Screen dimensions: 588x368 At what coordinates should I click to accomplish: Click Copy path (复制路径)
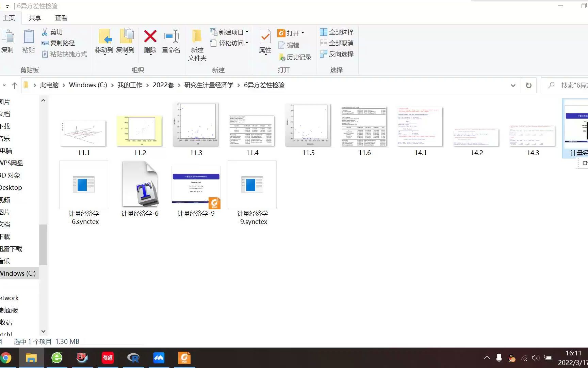[58, 43]
